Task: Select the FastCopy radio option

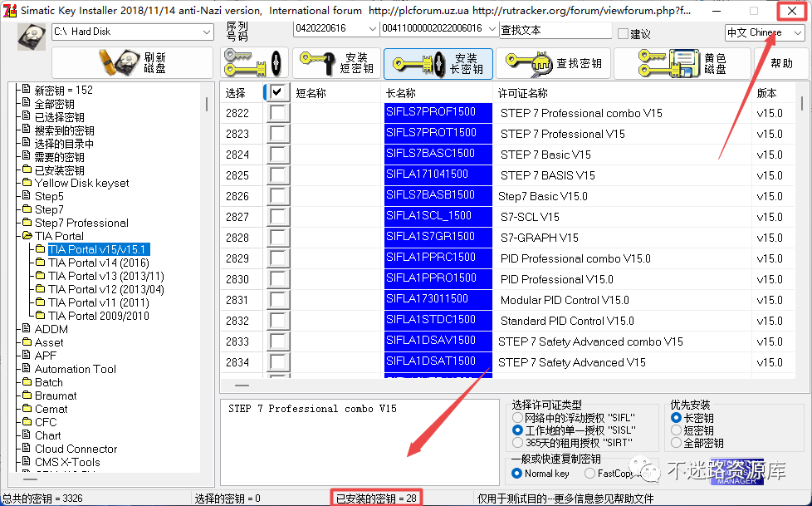Action: pos(589,474)
